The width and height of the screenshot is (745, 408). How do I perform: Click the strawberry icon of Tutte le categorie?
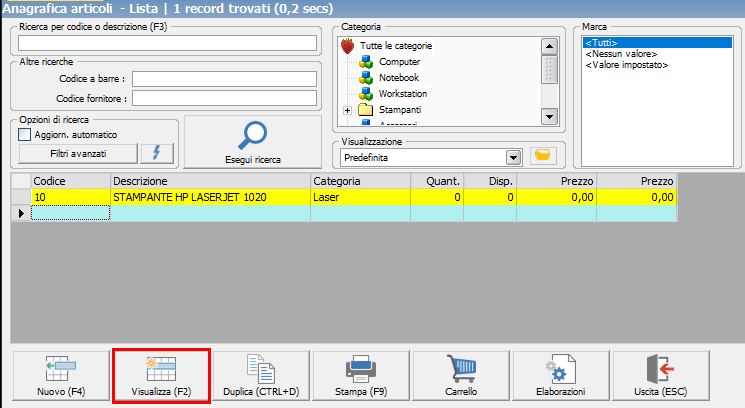tap(348, 46)
